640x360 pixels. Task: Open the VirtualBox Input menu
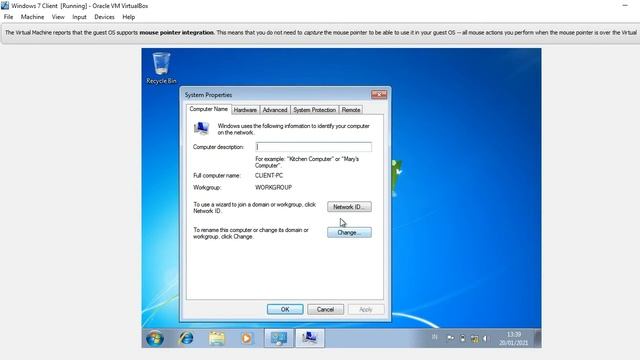tap(79, 17)
